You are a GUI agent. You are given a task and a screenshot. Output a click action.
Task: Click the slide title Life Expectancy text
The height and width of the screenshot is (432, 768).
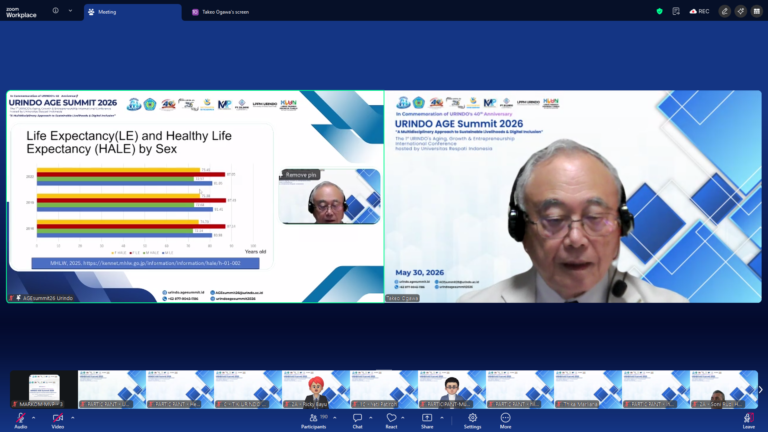129,142
